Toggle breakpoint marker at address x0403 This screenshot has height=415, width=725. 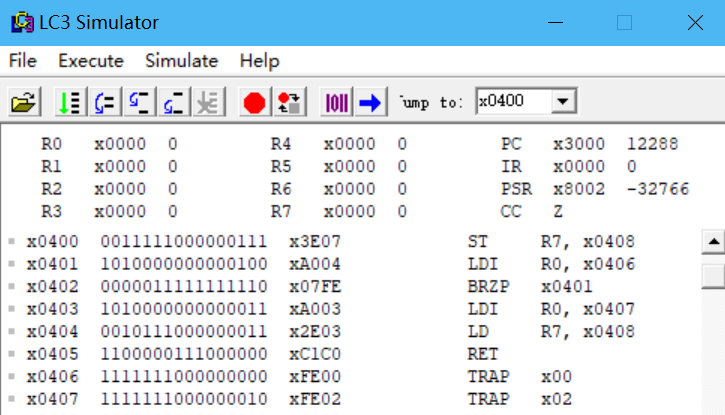pyautogui.click(x=12, y=308)
